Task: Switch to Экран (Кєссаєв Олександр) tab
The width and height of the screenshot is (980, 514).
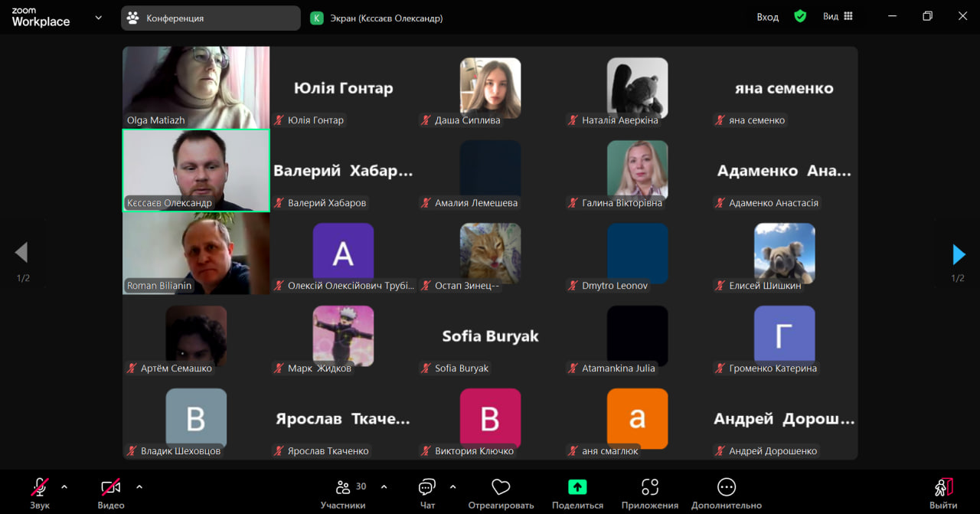Action: click(x=377, y=18)
